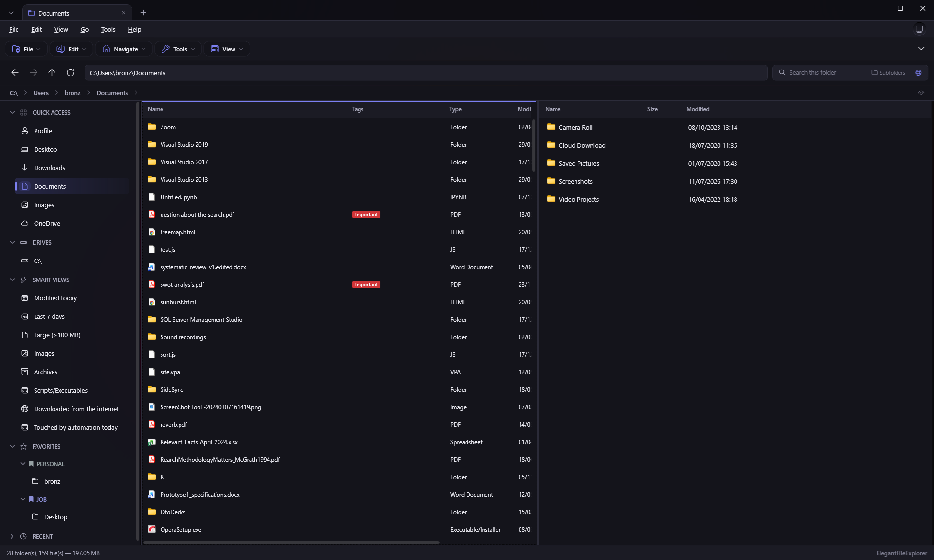
Task: Go back using the back arrow
Action: click(15, 72)
